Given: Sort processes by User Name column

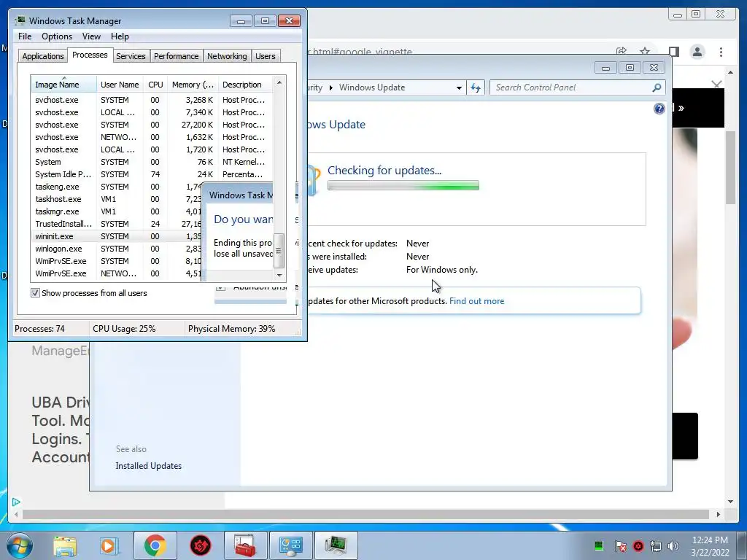Looking at the screenshot, I should click(x=120, y=85).
